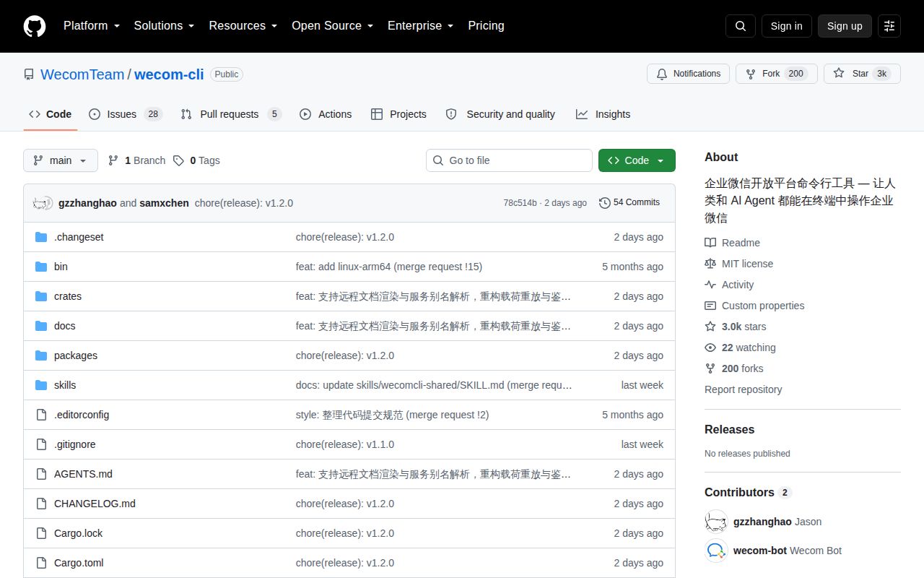The height and width of the screenshot is (578, 924).
Task: View the 0 Tags link
Action: tap(197, 160)
